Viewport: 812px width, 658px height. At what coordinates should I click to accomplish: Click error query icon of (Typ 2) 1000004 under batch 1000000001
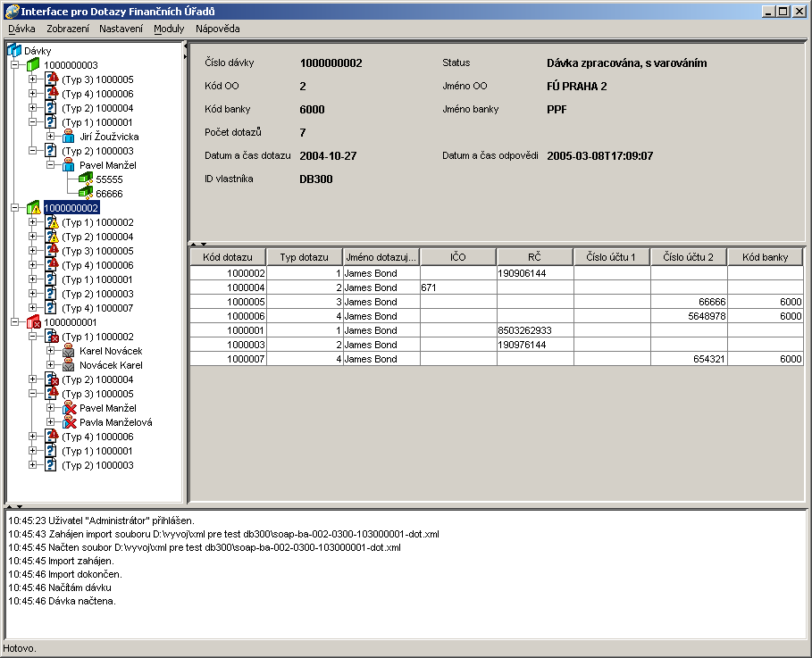click(51, 379)
